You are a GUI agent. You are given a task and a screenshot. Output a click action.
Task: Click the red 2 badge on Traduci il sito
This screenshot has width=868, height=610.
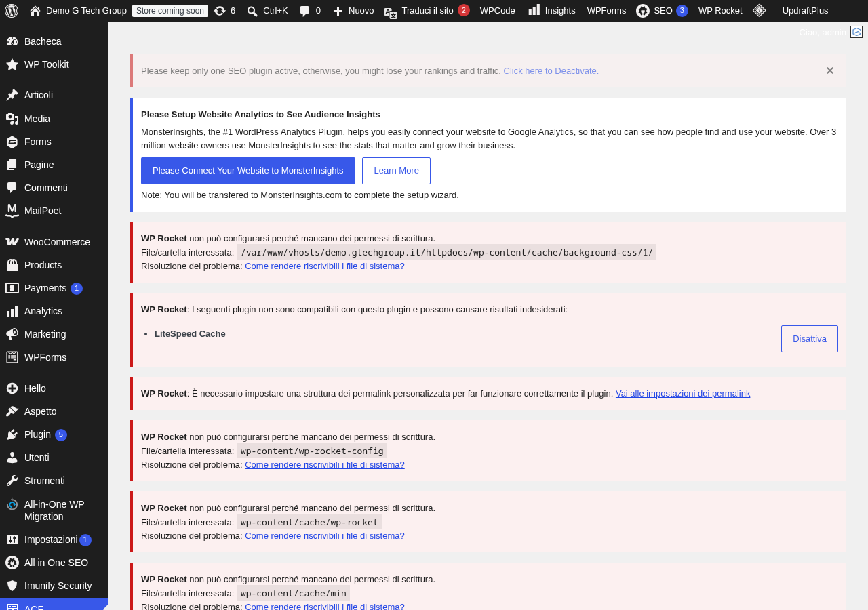point(464,10)
